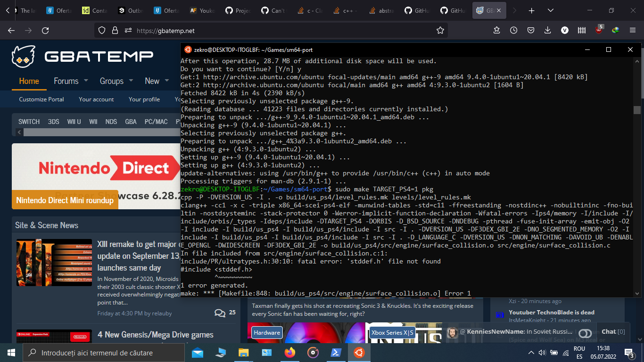Click the round V extension icon
The image size is (644, 362).
coord(565,30)
